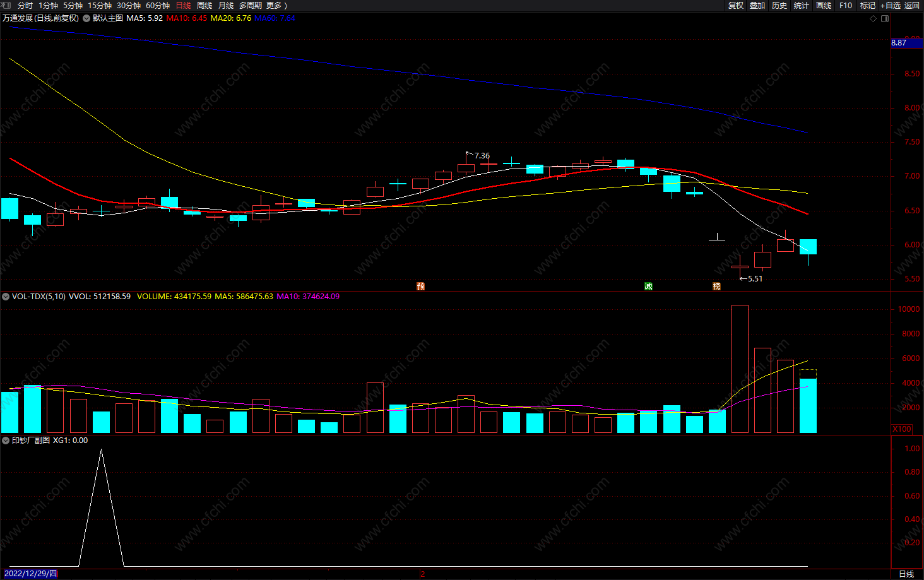
Task: Click the last cyan candlestick near 6.00
Action: [808, 247]
